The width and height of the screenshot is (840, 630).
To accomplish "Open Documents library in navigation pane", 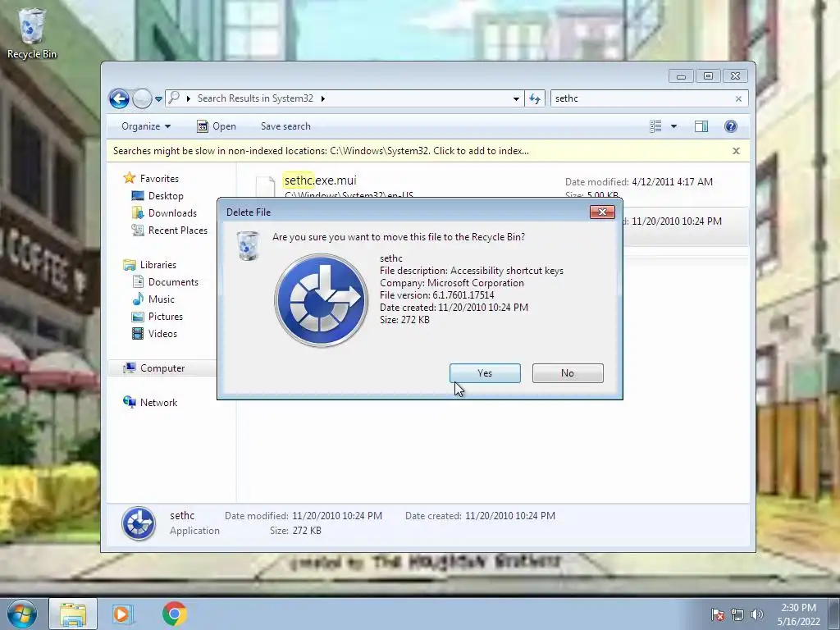I will 173,282.
